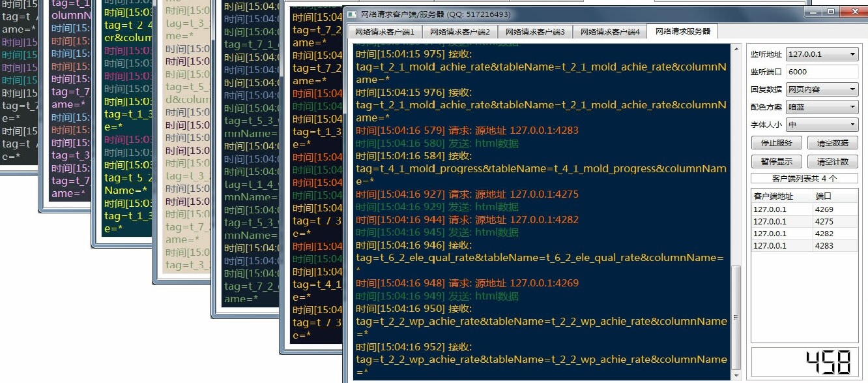This screenshot has height=383, width=868.
Task: Click the 清空数据 button
Action: (833, 143)
